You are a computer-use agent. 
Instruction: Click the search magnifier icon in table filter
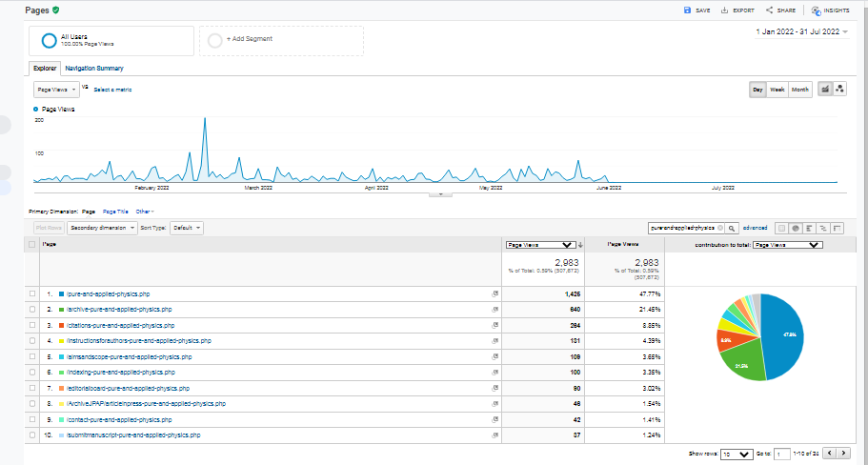[x=733, y=229]
